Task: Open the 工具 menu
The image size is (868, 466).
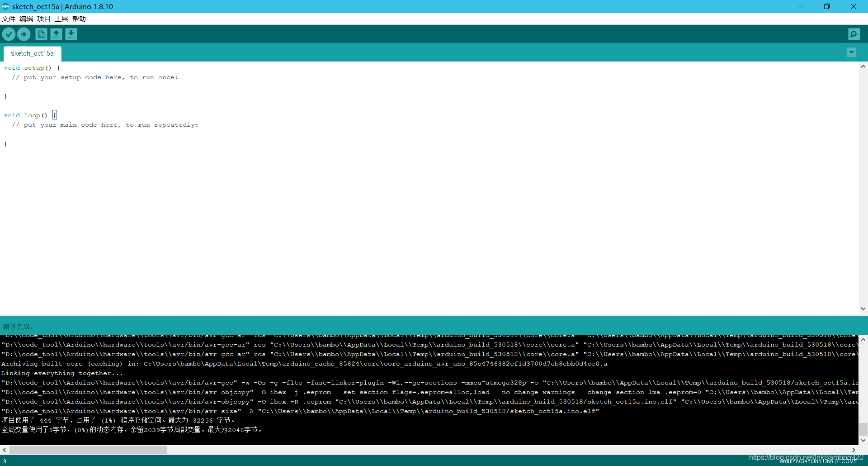Action: click(x=61, y=19)
